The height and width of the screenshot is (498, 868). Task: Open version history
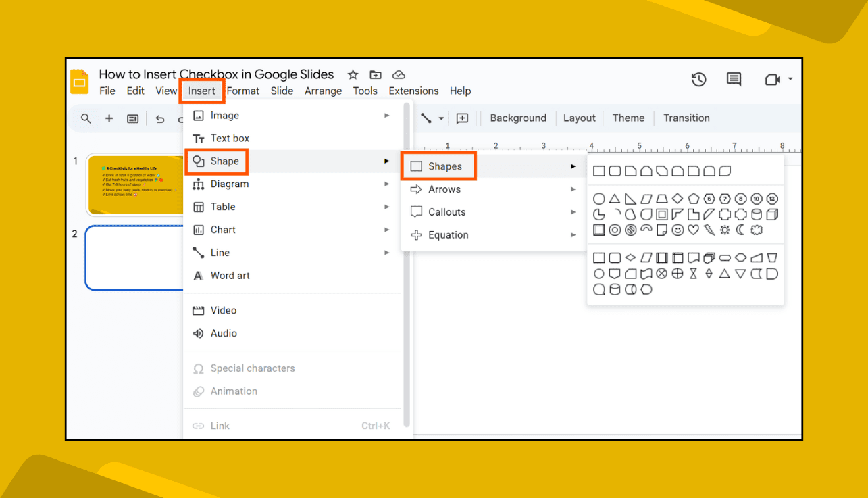699,79
